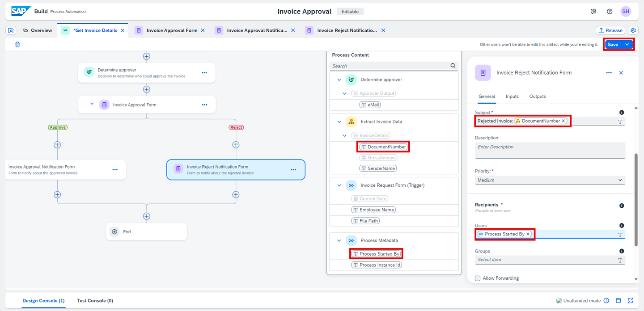Viewport: 644px width, 311px height.
Task: Select the Process Started By content item
Action: 376,254
